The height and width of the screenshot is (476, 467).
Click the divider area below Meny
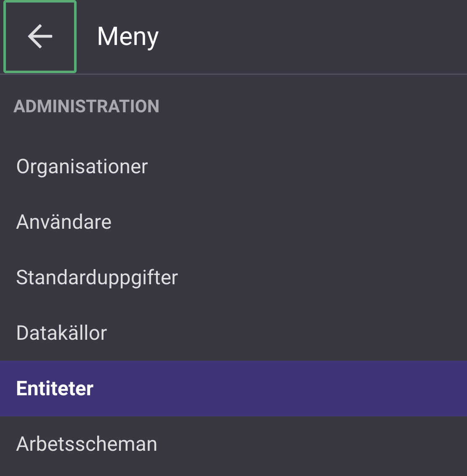coord(233,75)
